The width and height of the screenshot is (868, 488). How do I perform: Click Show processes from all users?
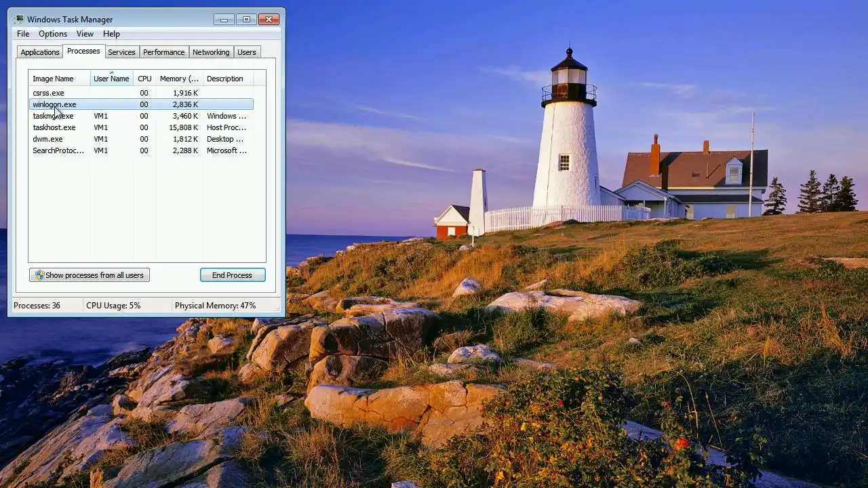[90, 275]
